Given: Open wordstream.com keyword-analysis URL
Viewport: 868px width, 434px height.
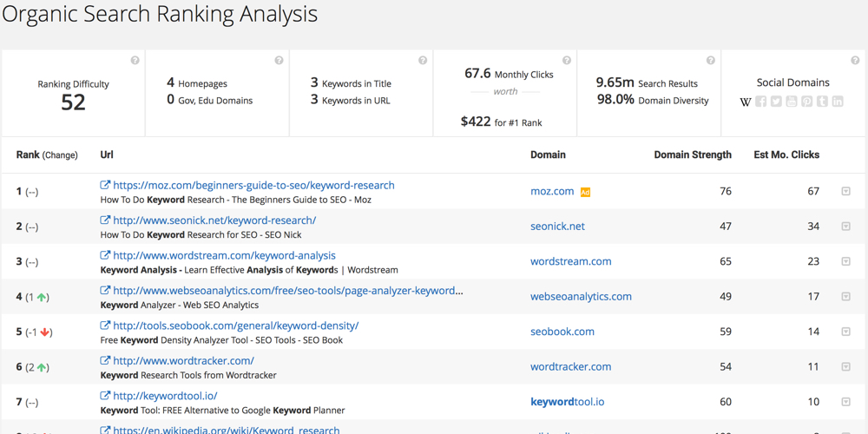Looking at the screenshot, I should coord(224,255).
